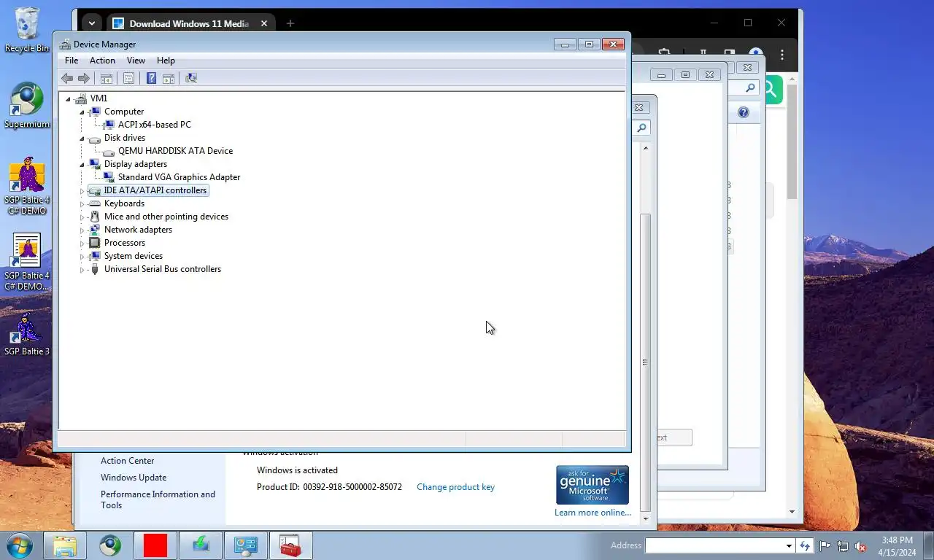Select the Network adapters label
Viewport: 934px width, 560px height.
[x=138, y=230]
